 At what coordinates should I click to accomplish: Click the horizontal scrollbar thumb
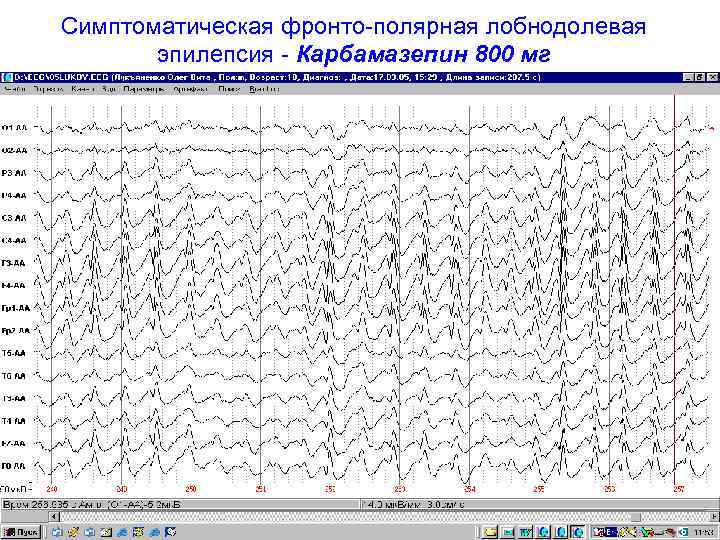pyautogui.click(x=636, y=517)
